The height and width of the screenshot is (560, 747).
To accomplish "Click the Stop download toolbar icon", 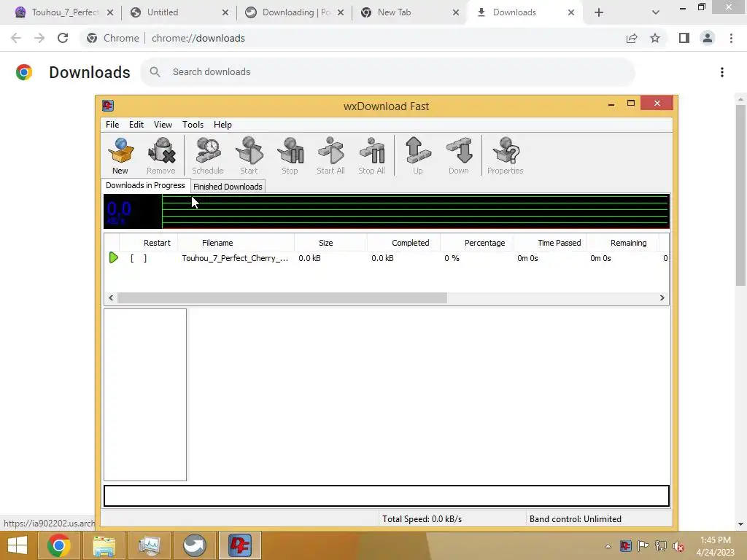I will pos(290,155).
